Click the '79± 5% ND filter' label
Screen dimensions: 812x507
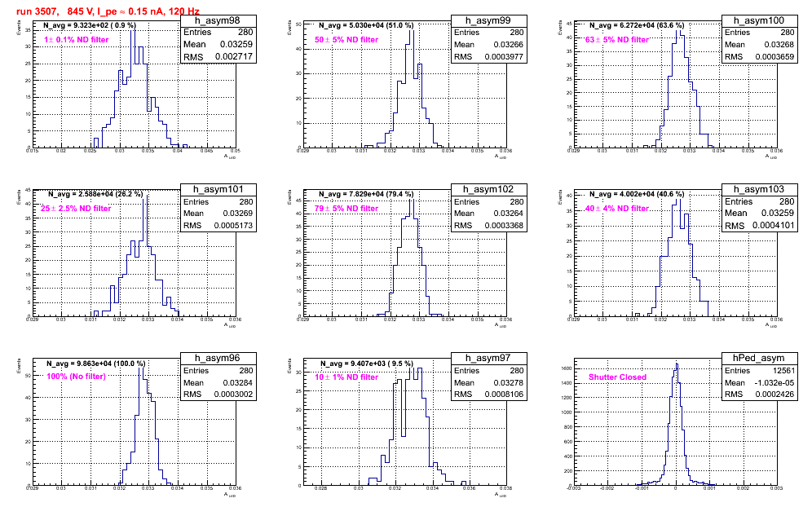pyautogui.click(x=346, y=209)
